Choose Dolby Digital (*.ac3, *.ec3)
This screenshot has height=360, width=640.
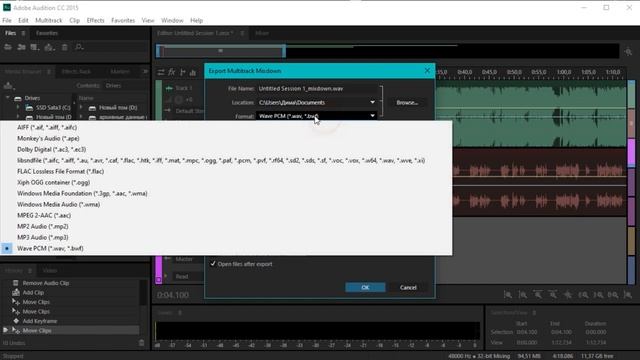coord(51,149)
